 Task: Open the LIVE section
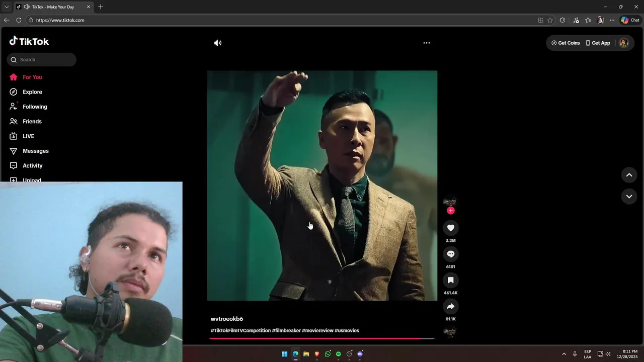[x=22, y=136]
